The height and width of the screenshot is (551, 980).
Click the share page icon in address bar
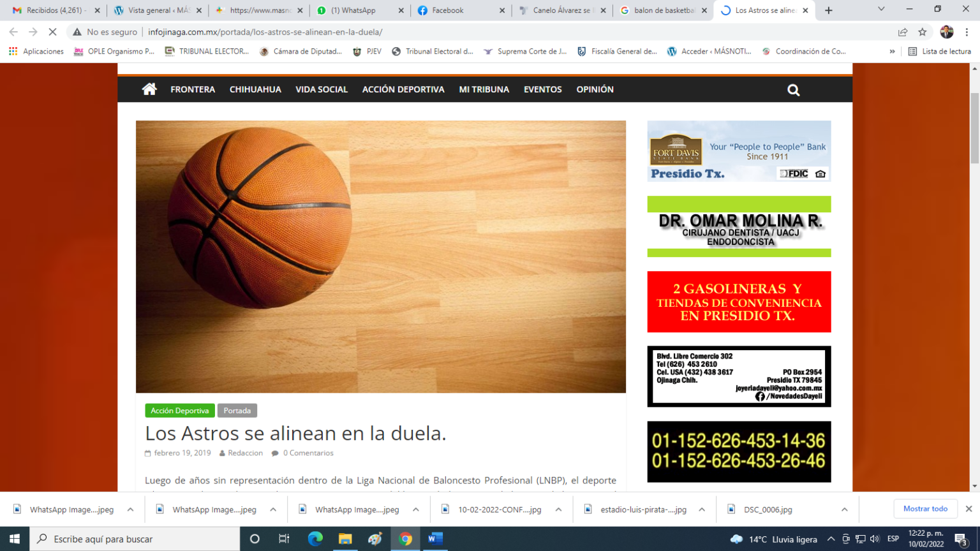tap(903, 32)
